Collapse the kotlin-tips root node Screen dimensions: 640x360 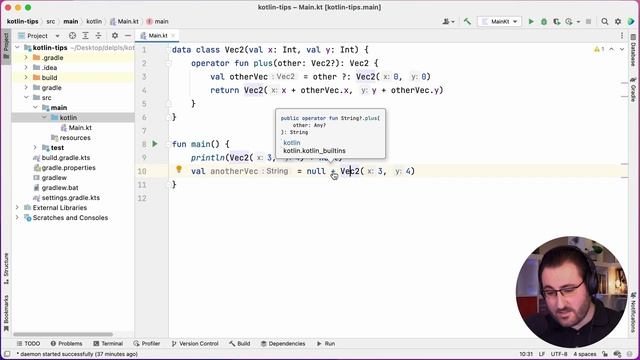(x=18, y=48)
